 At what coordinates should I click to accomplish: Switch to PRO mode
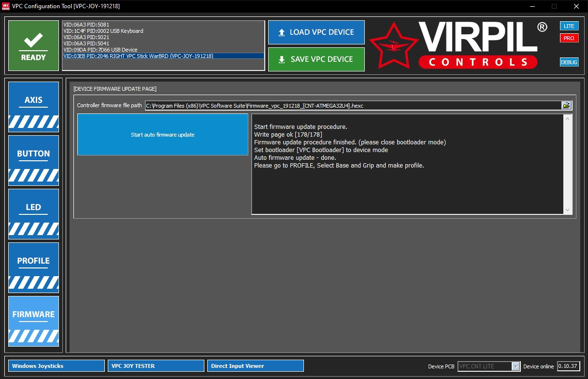click(x=569, y=38)
